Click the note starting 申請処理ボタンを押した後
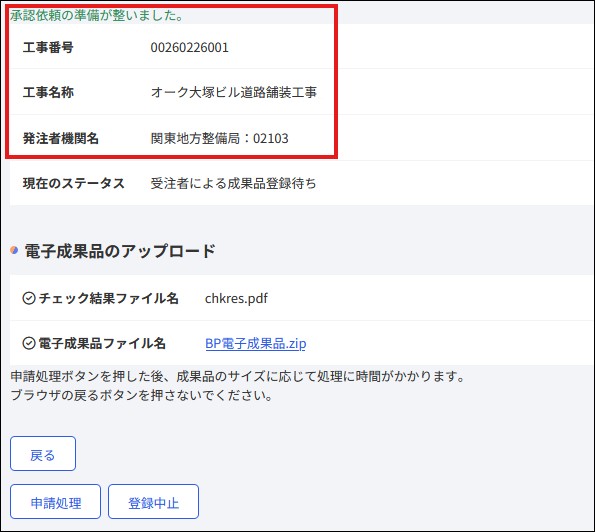The width and height of the screenshot is (595, 532). point(238,376)
